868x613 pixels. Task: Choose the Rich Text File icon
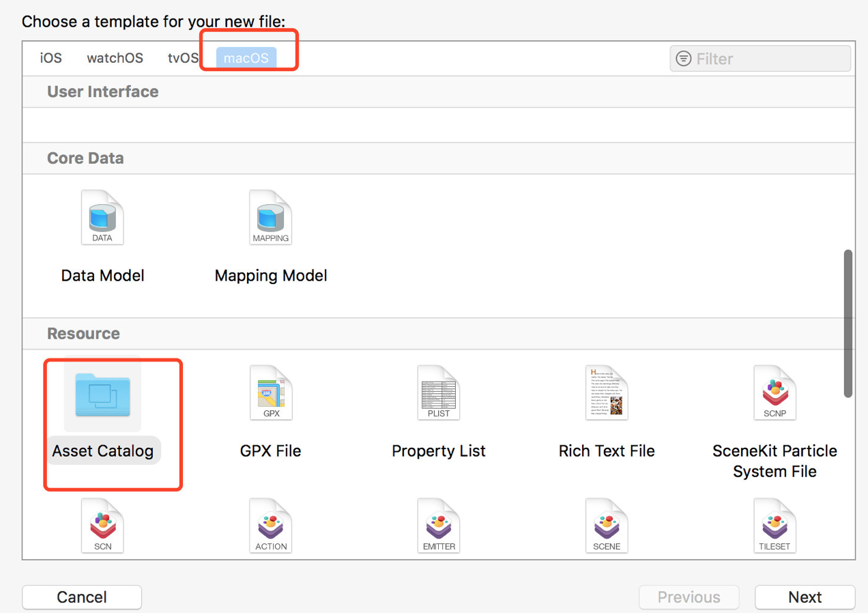tap(607, 393)
